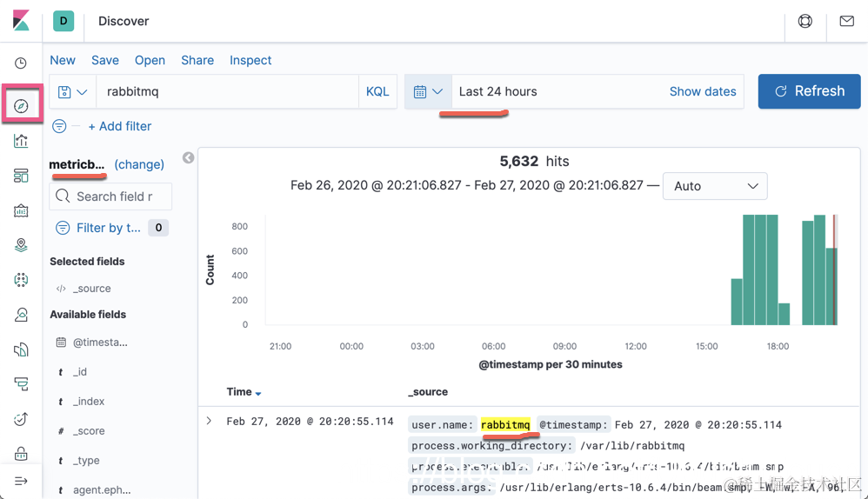Focus the rabbitmq query input
Image resolution: width=868 pixels, height=499 pixels.
coord(228,92)
